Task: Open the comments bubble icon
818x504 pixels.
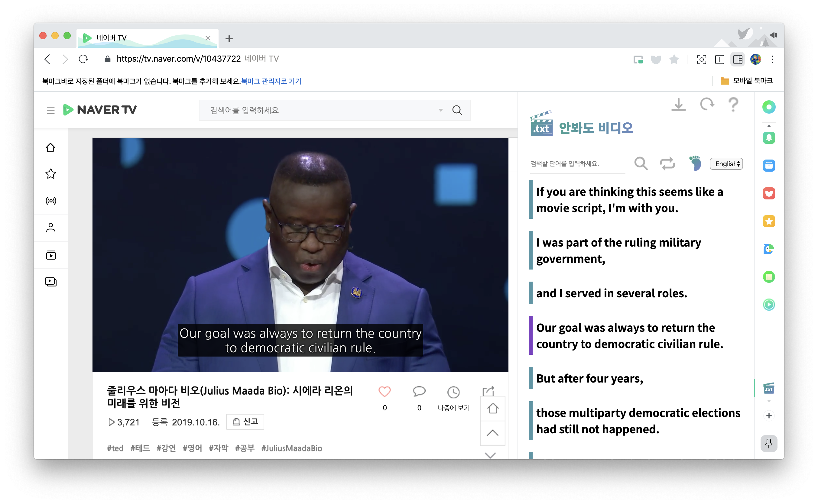Action: pyautogui.click(x=419, y=392)
